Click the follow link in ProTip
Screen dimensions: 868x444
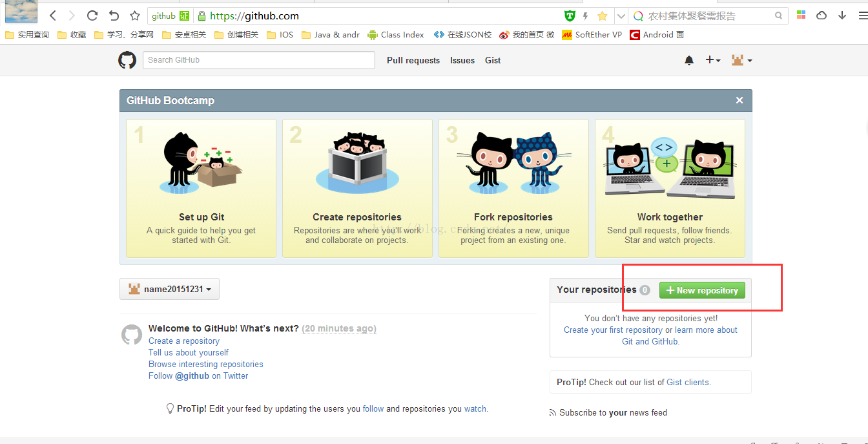coord(373,408)
